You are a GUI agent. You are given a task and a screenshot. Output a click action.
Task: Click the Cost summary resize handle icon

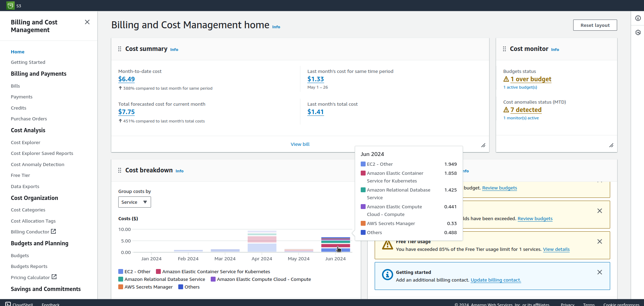tap(483, 145)
